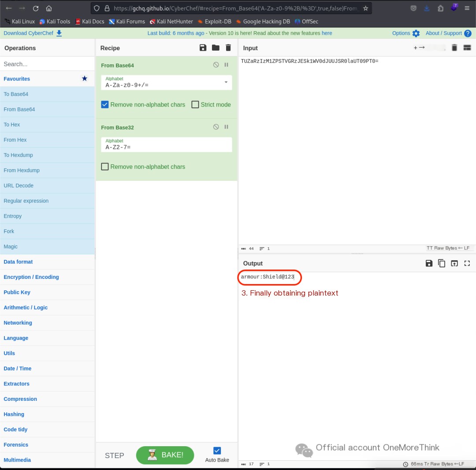Copy the output to clipboard
Screen dimensions: 476x470
coord(441,263)
